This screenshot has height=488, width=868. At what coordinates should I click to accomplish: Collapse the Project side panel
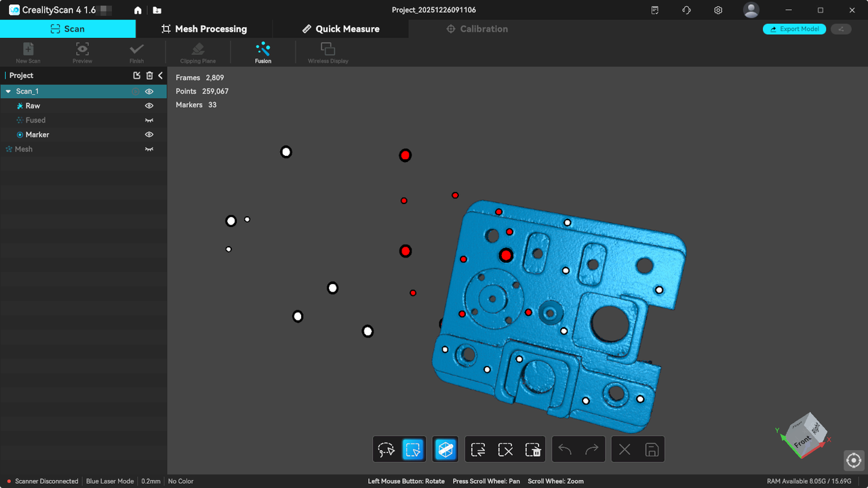(x=161, y=75)
